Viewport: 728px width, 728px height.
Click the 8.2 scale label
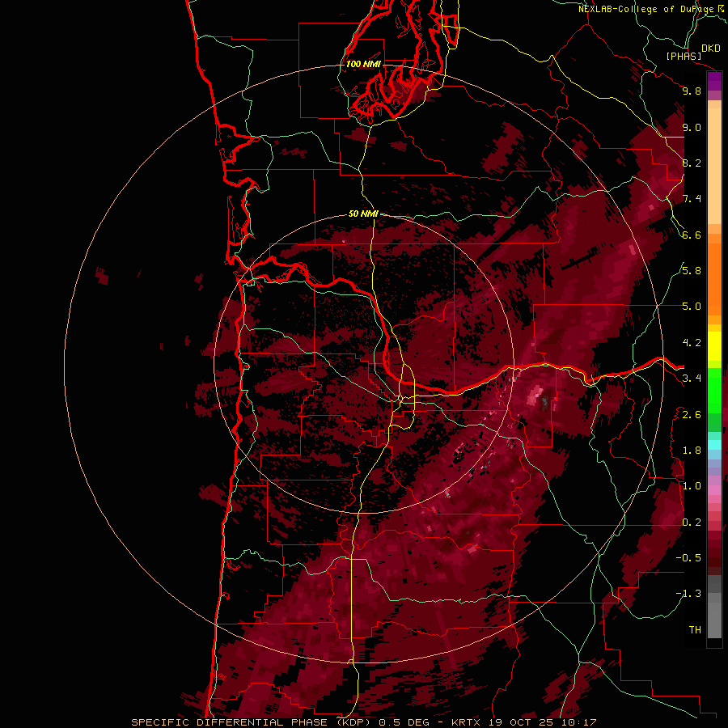click(692, 163)
